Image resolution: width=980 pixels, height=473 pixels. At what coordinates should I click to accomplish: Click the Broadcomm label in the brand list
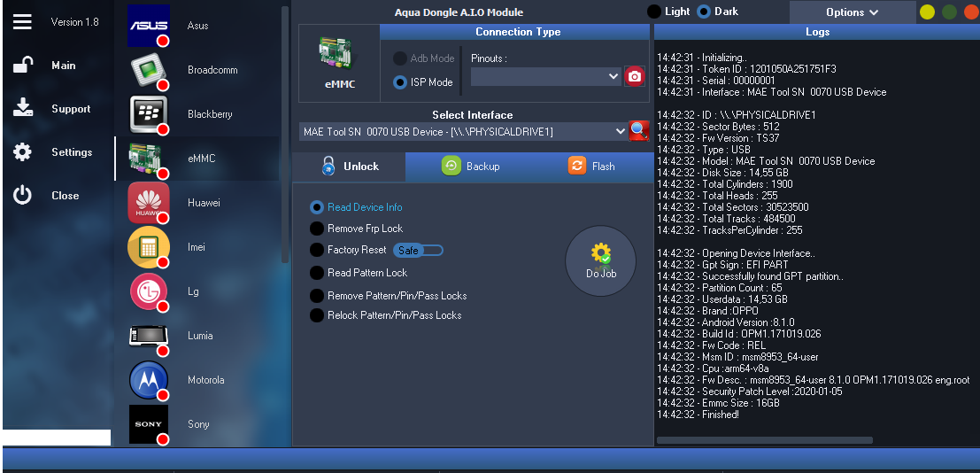(x=212, y=70)
